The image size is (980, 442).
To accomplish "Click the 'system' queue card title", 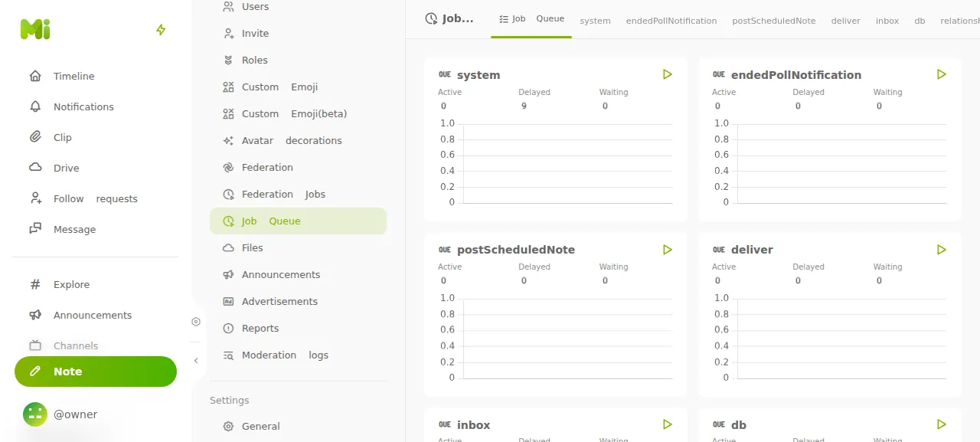I will click(479, 75).
